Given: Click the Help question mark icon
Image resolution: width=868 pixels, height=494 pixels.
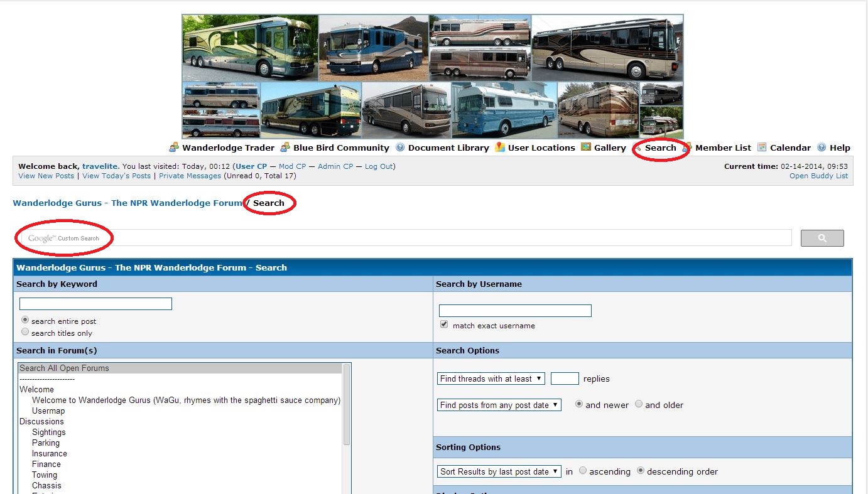Looking at the screenshot, I should point(822,148).
